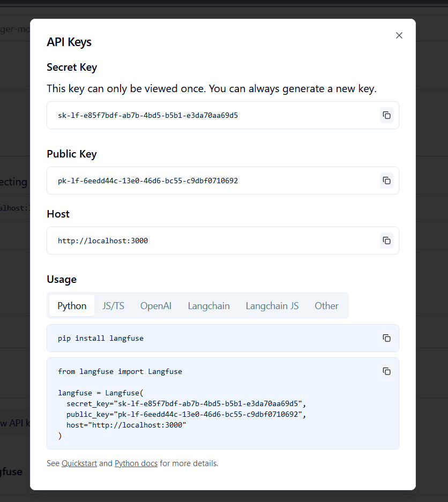Viewport: 448px width, 502px height.
Task: Click the pip install langfuse text
Action: [101, 339]
